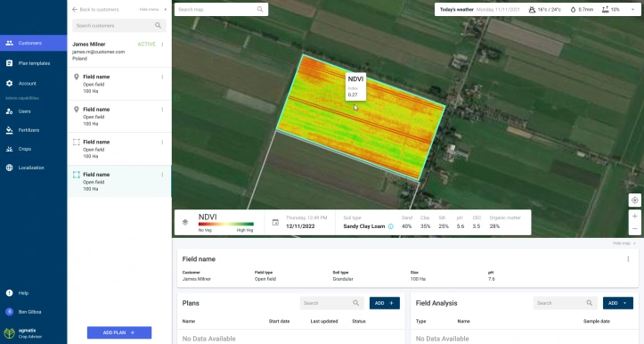This screenshot has width=644, height=344.
Task: Click the Users icon in sidebar
Action: click(10, 111)
